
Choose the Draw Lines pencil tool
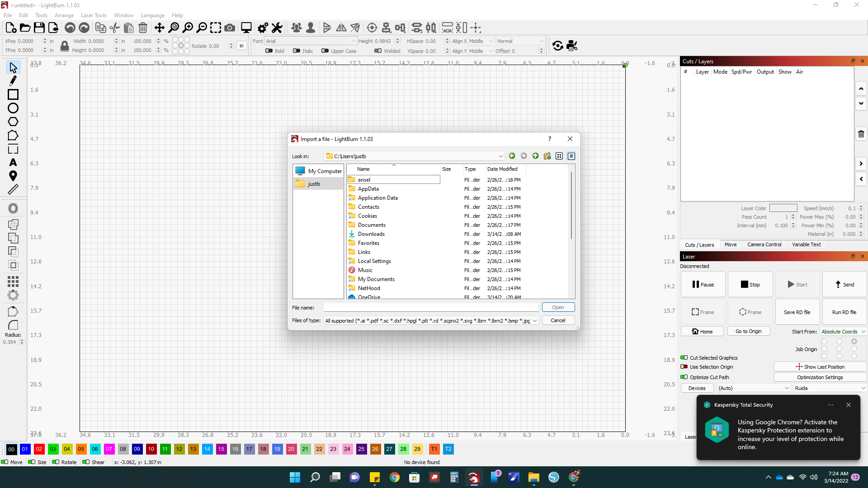point(13,81)
